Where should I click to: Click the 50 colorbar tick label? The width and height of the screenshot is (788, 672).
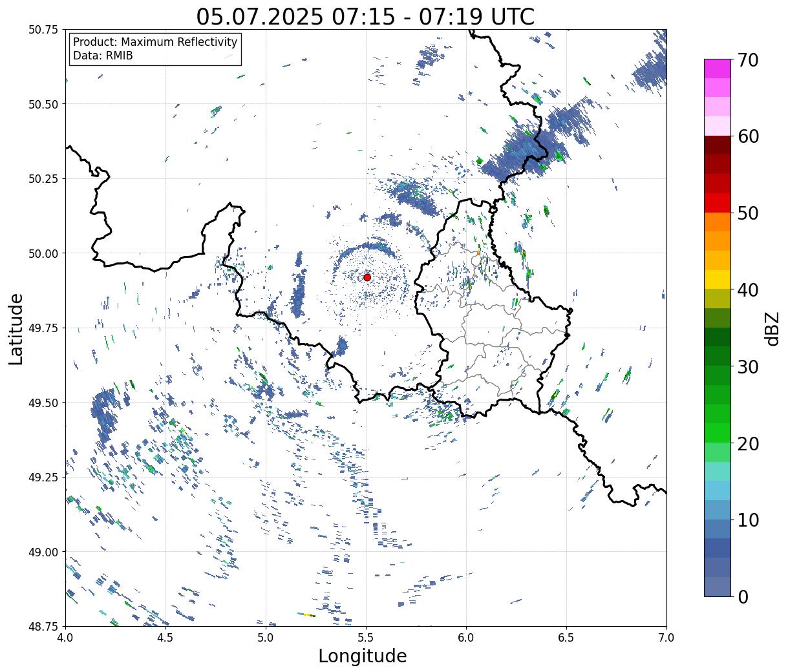click(x=747, y=213)
